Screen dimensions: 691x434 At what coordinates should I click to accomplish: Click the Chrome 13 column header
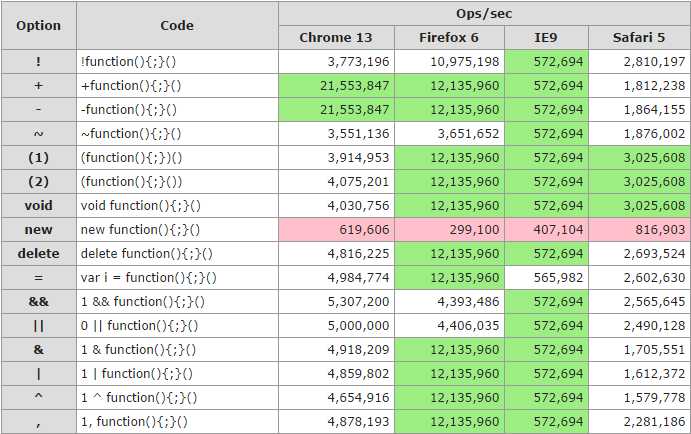point(336,37)
